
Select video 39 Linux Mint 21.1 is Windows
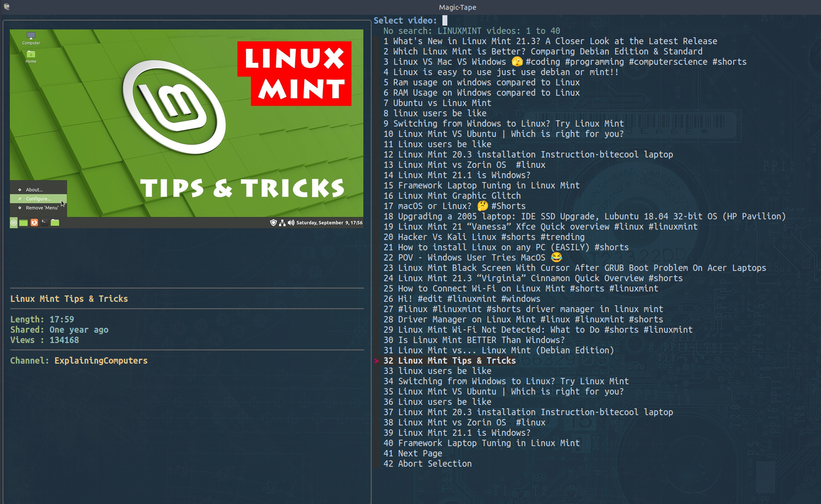coord(457,433)
